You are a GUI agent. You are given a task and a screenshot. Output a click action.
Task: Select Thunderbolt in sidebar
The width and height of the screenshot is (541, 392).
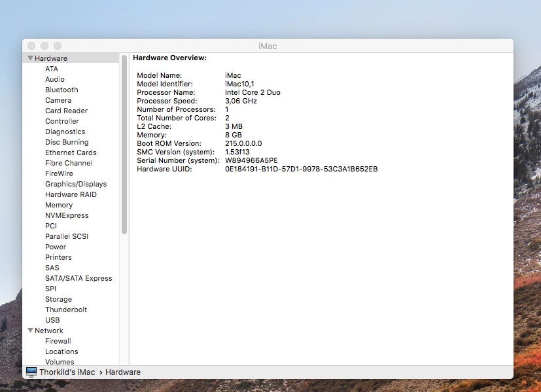[66, 310]
